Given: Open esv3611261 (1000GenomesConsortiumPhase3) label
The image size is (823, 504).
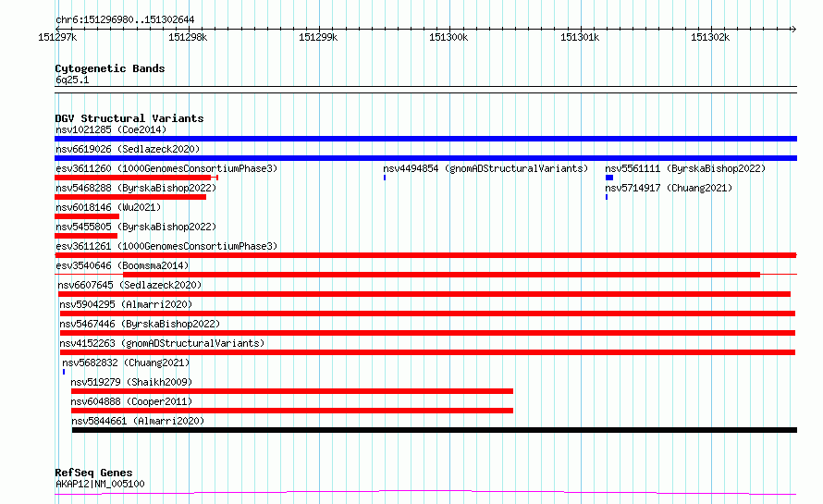Looking at the screenshot, I should click(x=166, y=246).
